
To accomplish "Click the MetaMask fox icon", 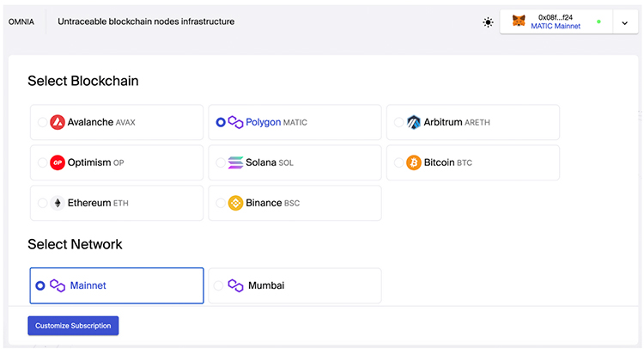I will click(x=519, y=21).
